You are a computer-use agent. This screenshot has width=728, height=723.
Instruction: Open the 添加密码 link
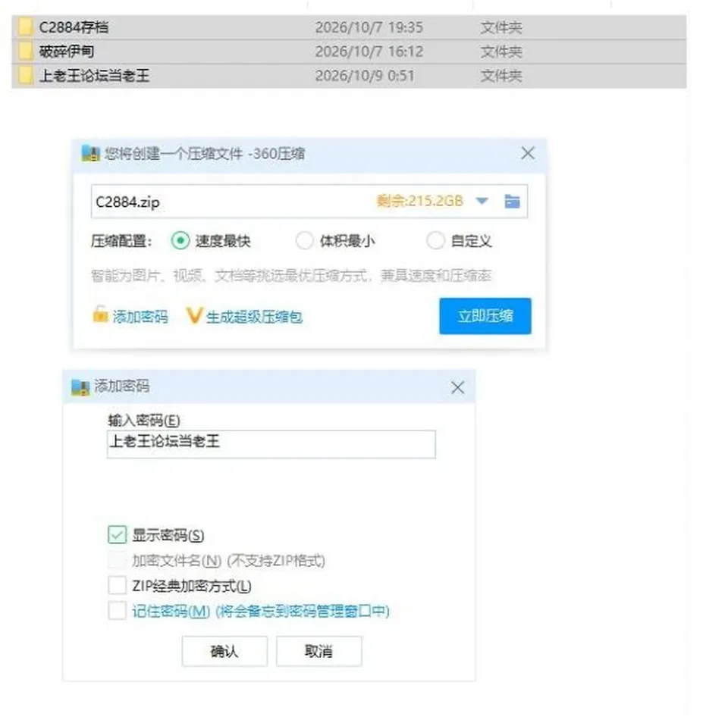[140, 317]
